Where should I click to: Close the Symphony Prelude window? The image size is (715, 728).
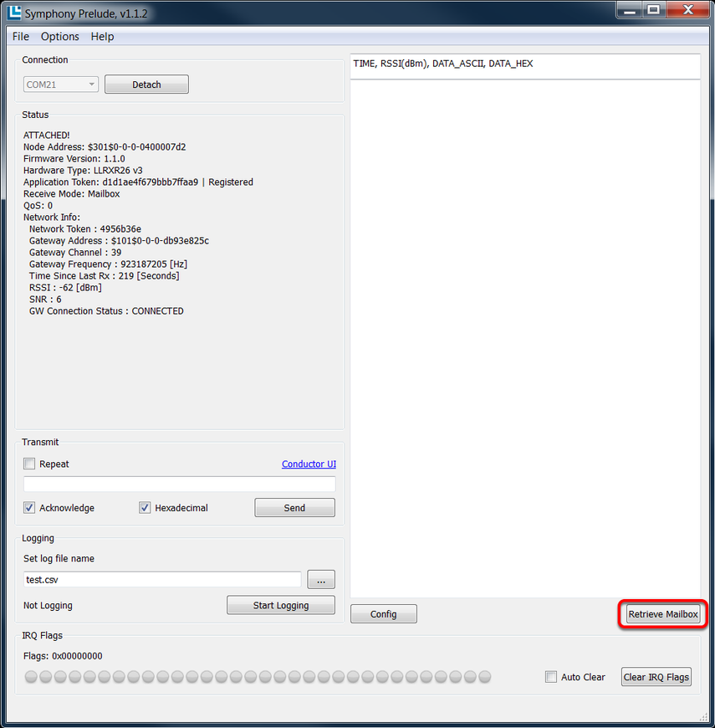click(x=688, y=10)
